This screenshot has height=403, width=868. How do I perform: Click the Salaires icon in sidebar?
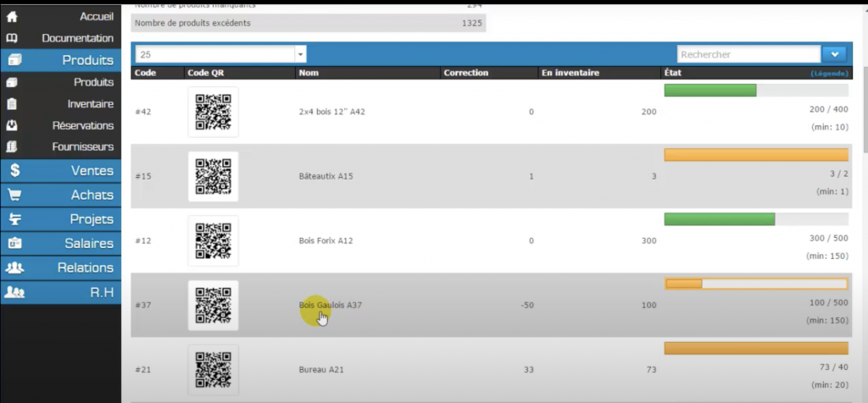14,243
